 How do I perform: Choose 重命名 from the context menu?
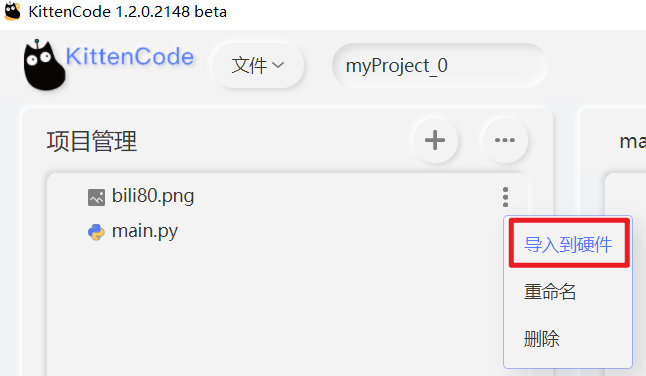point(550,292)
